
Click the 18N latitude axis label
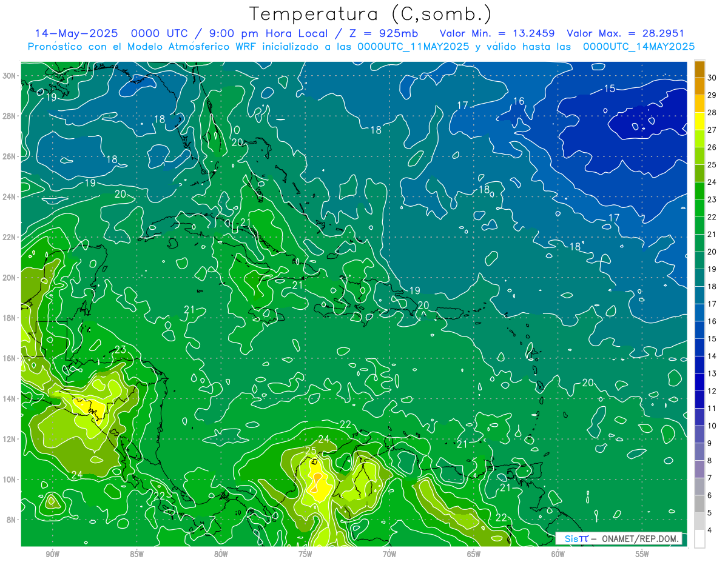[10, 318]
